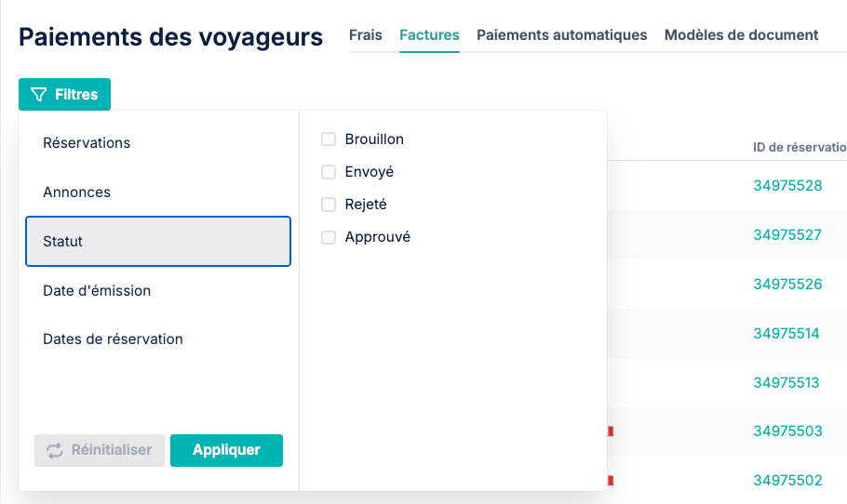The image size is (847, 504).
Task: Open reservation ID 34975503
Action: (787, 431)
